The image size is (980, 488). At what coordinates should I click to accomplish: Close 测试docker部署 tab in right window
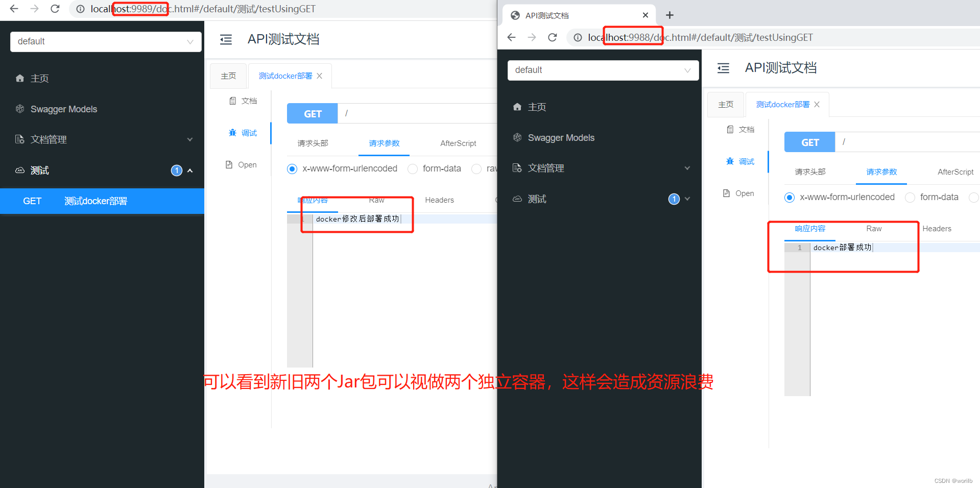(x=817, y=104)
